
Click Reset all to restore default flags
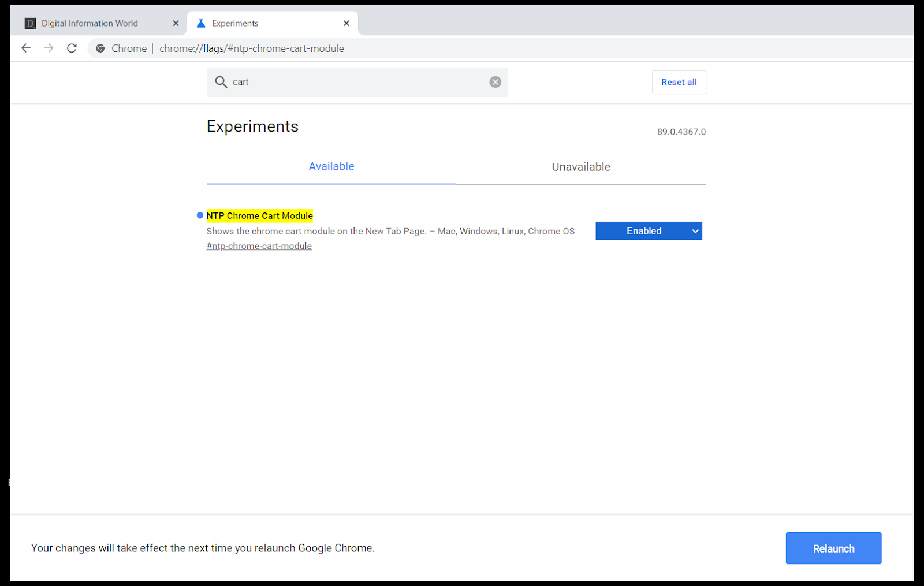679,82
